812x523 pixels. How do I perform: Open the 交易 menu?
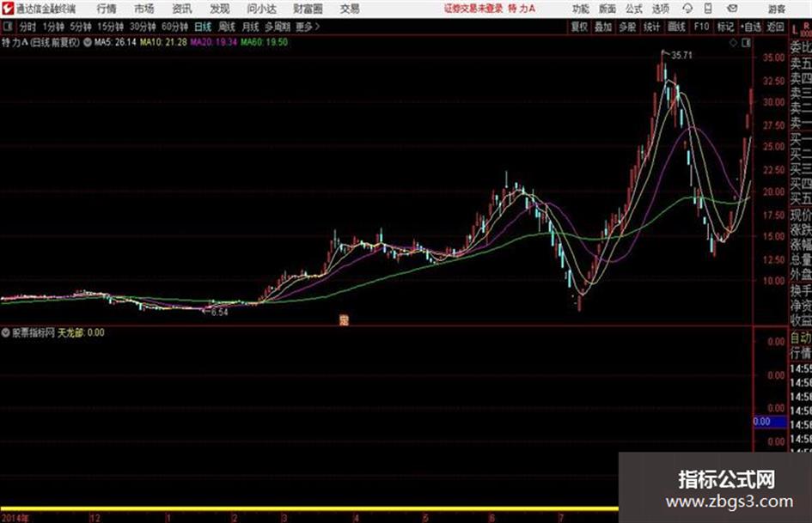350,9
